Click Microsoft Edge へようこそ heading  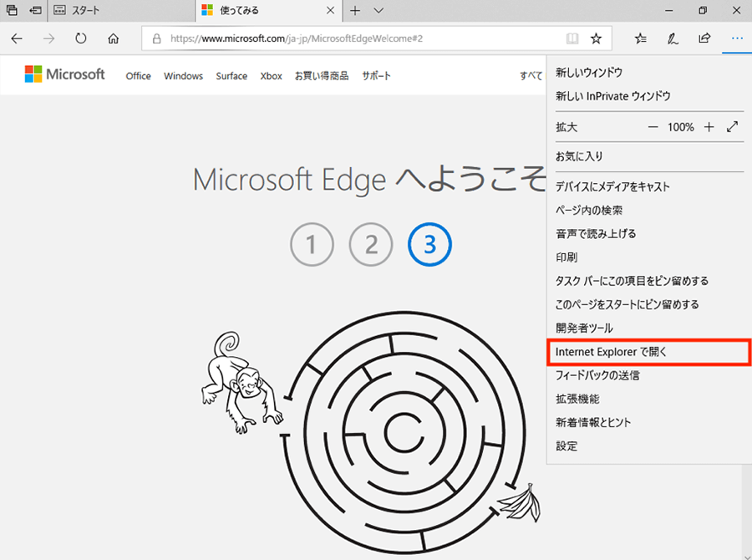[368, 180]
